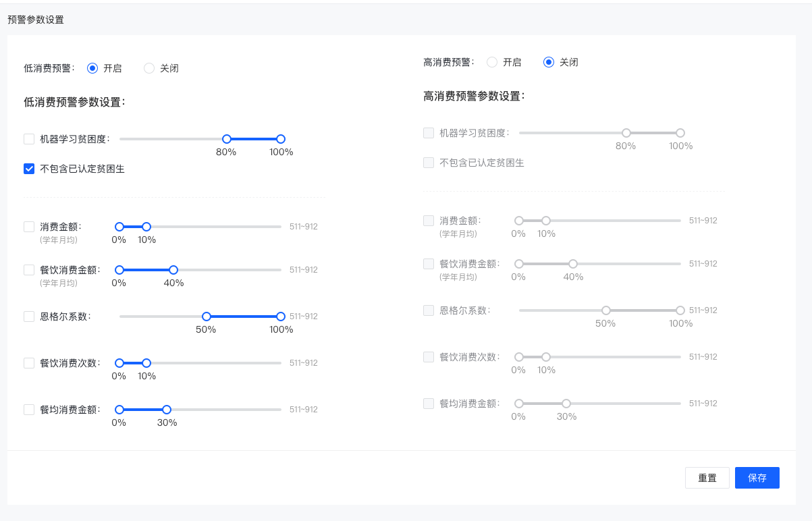The image size is (812, 521).
Task: Enable the 餐饮消费金额 checkbox
Action: click(29, 270)
